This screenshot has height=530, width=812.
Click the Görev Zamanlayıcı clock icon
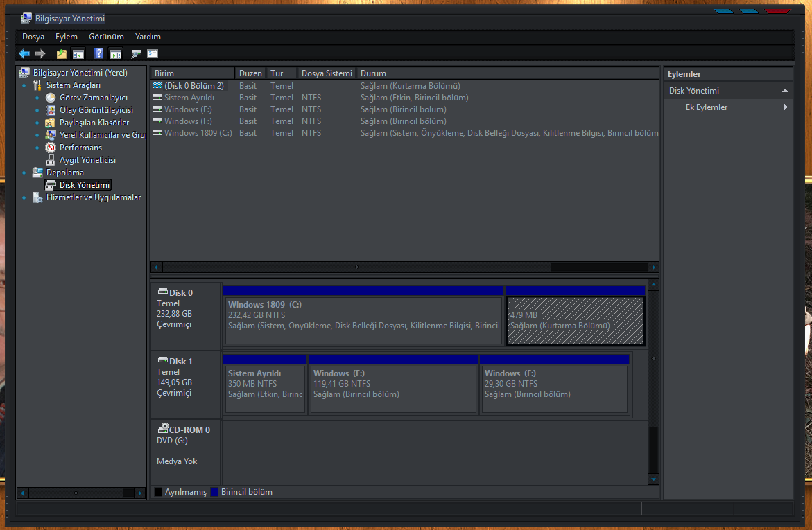click(50, 97)
